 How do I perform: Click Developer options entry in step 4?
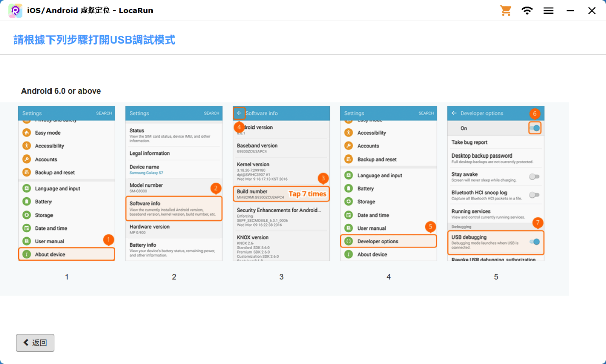click(388, 241)
